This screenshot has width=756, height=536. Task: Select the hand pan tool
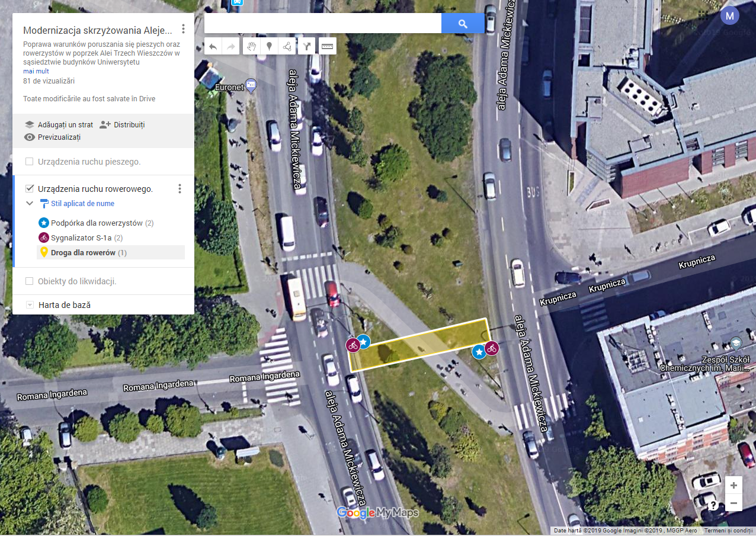(252, 46)
